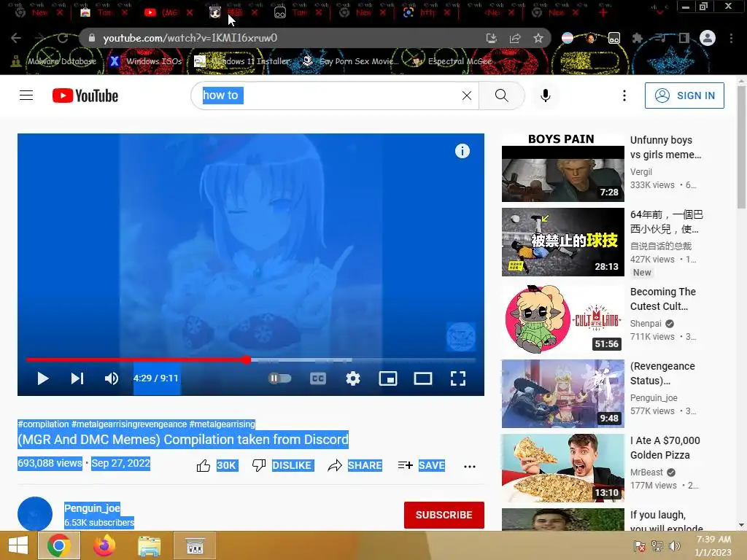
Task: Open a new tab with plus button
Action: (x=603, y=12)
